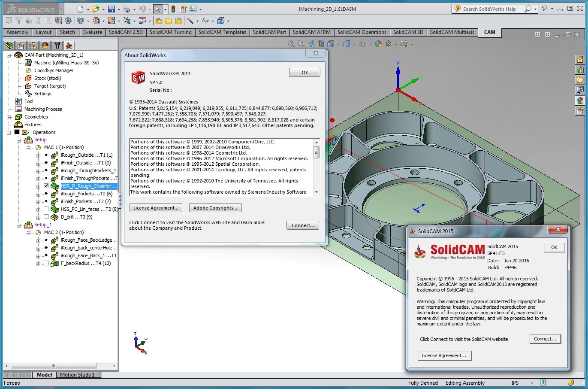Screen dimensions: 588x389
Task: Click the IPS units in status bar
Action: click(515, 383)
